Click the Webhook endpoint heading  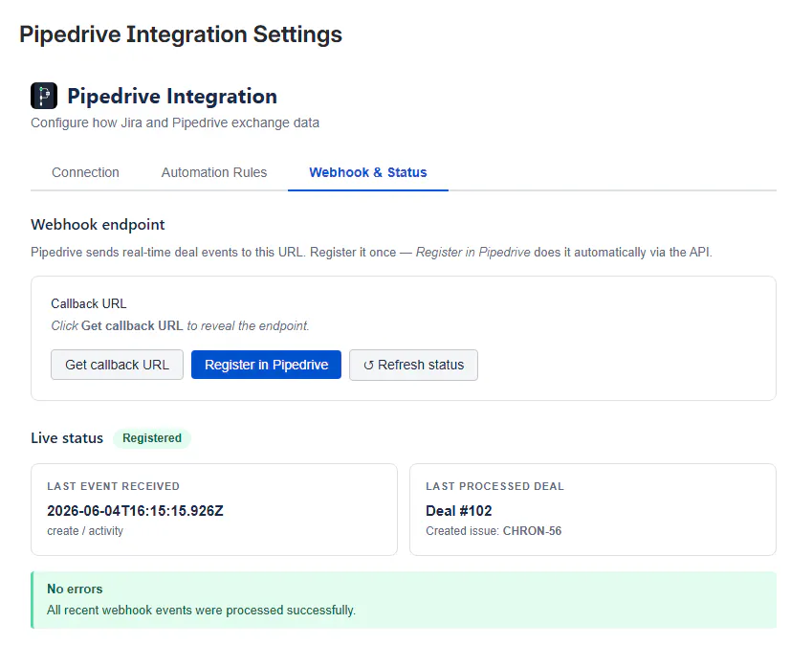coord(98,225)
